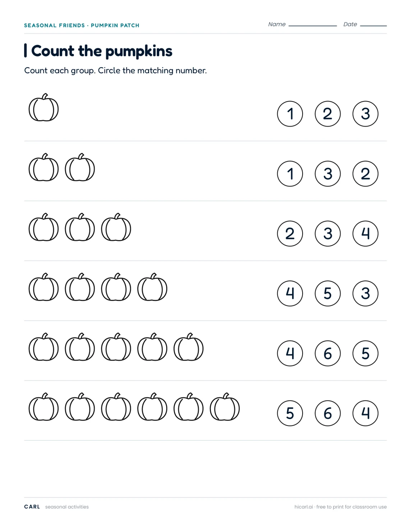The height and width of the screenshot is (532, 411).
Task: Click the sixth pumpkin in the last row
Action: pyautogui.click(x=225, y=407)
